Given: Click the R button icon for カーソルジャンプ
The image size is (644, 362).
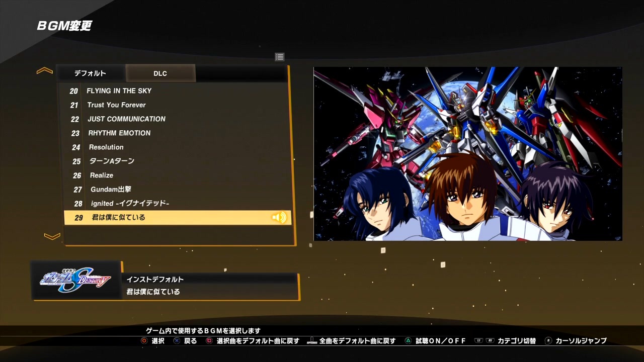Looking at the screenshot, I should (x=548, y=341).
